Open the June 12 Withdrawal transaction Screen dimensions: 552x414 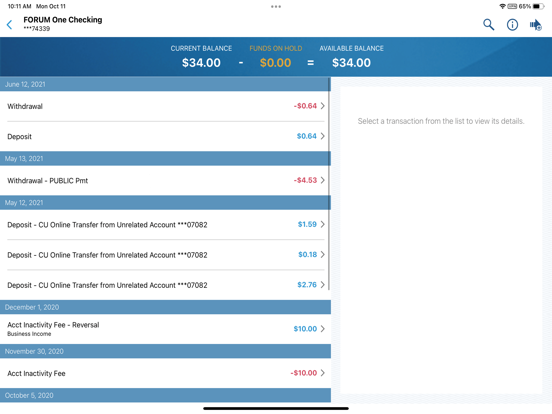[x=165, y=106]
